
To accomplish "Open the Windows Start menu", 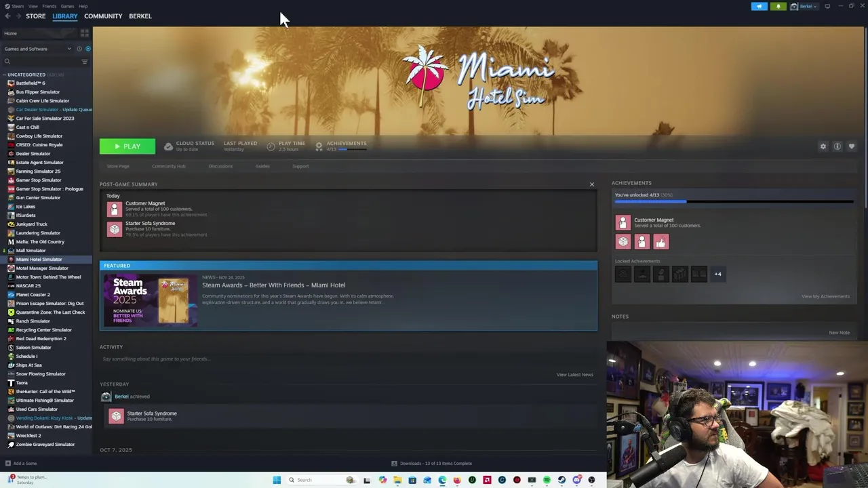I will pos(277,480).
